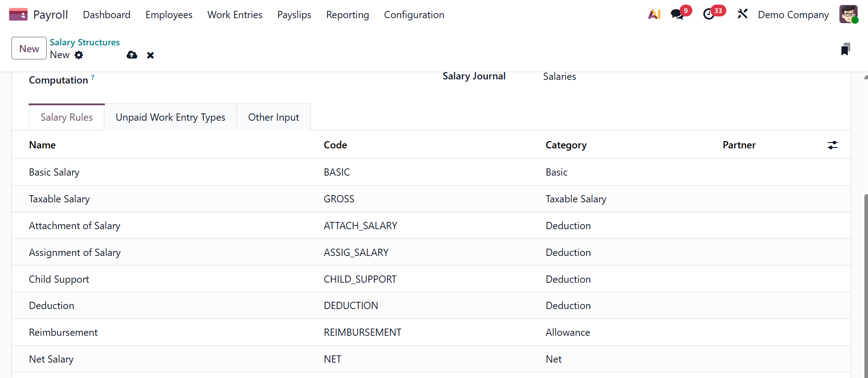Open the Reporting menu
Viewport: 868px width, 378px height.
pyautogui.click(x=347, y=15)
